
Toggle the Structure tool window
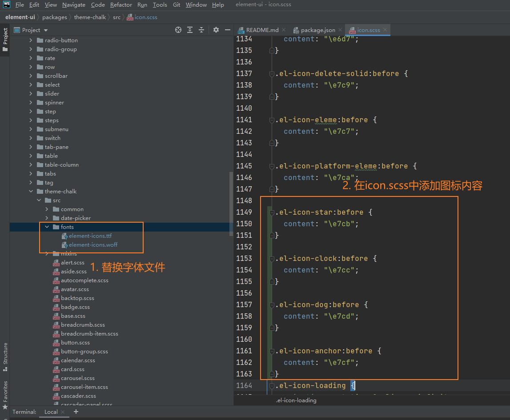click(5, 356)
